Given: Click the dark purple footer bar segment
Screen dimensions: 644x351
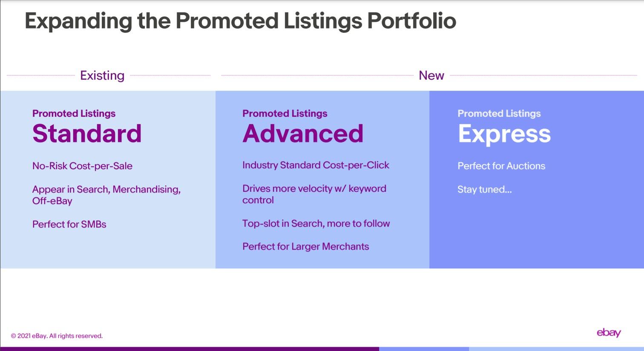Looking at the screenshot, I should click(x=190, y=349).
